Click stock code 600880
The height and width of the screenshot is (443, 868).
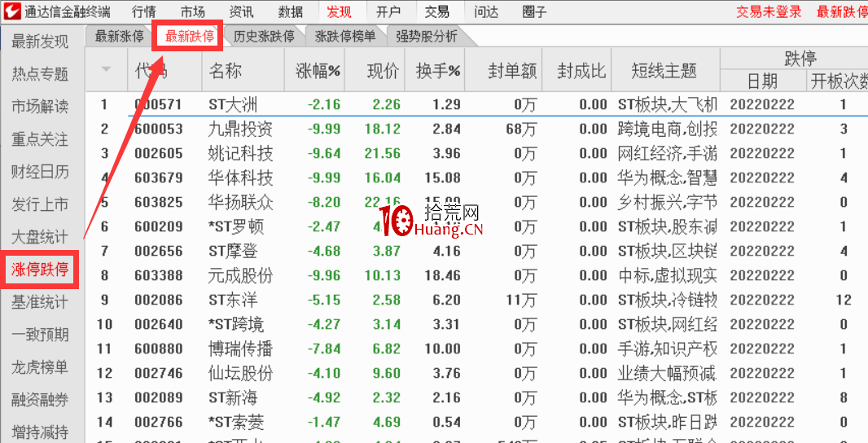click(x=158, y=349)
